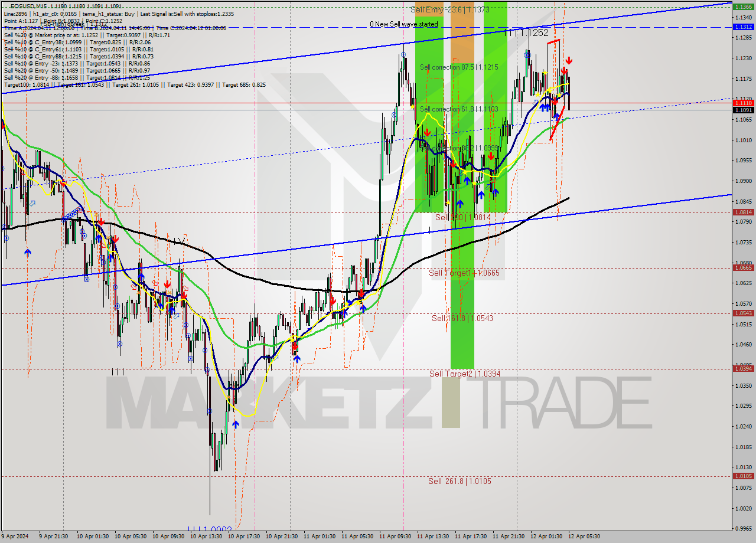Click the 1.0460 price scale value
The image size is (756, 543).
742,345
